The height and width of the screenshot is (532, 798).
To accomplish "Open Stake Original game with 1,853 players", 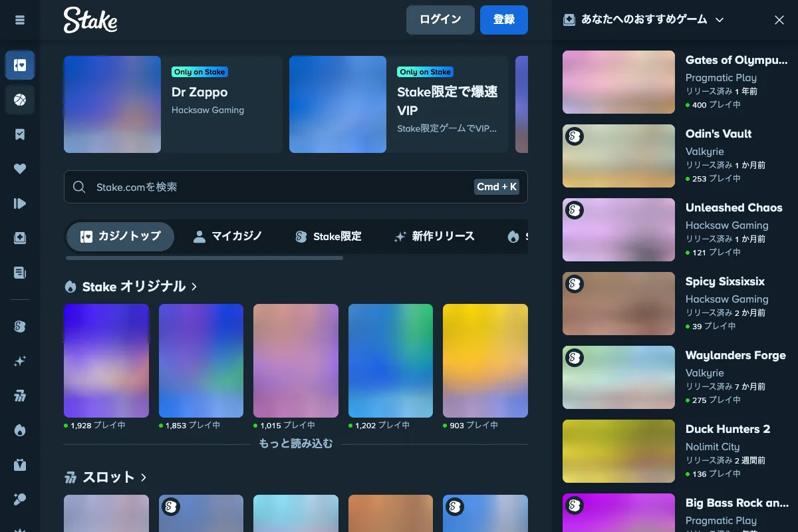I will [201, 360].
